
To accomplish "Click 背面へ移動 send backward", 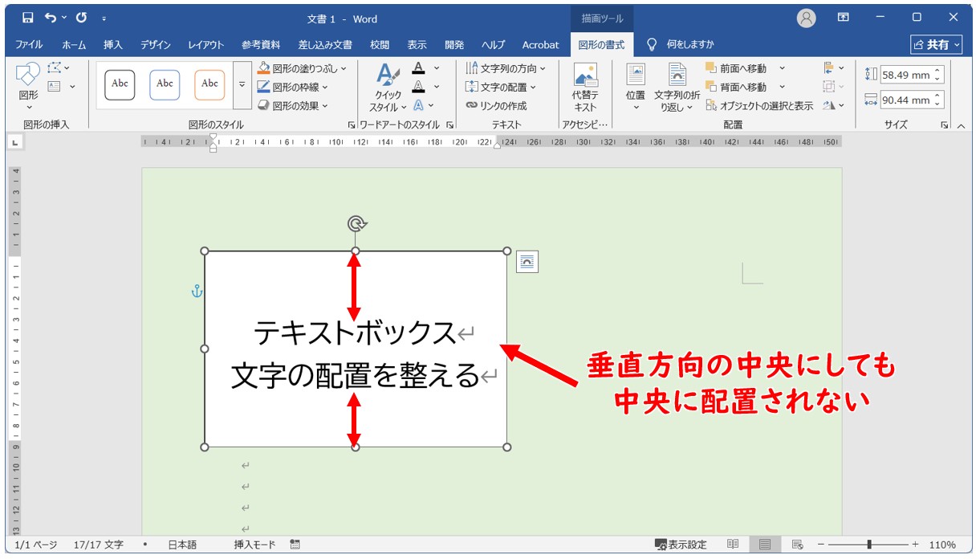I will click(x=736, y=87).
